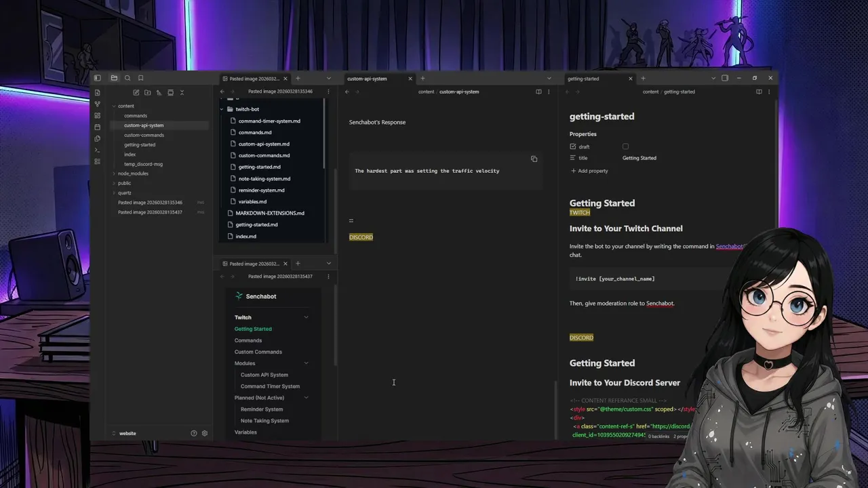Open the index note in file explorer
This screenshot has height=488, width=868.
point(130,155)
